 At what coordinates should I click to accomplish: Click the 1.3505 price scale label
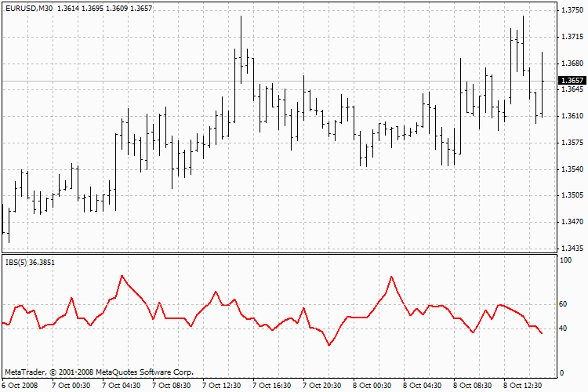point(572,195)
